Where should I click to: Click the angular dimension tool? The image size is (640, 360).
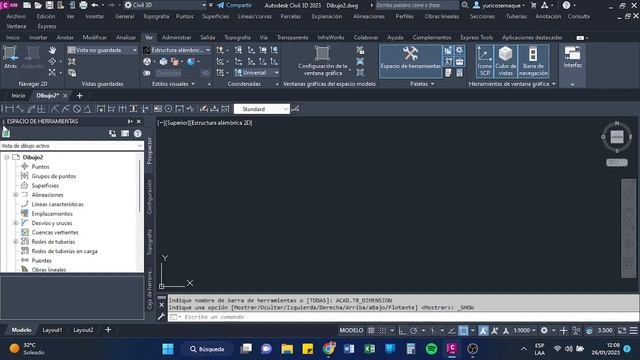[87, 109]
